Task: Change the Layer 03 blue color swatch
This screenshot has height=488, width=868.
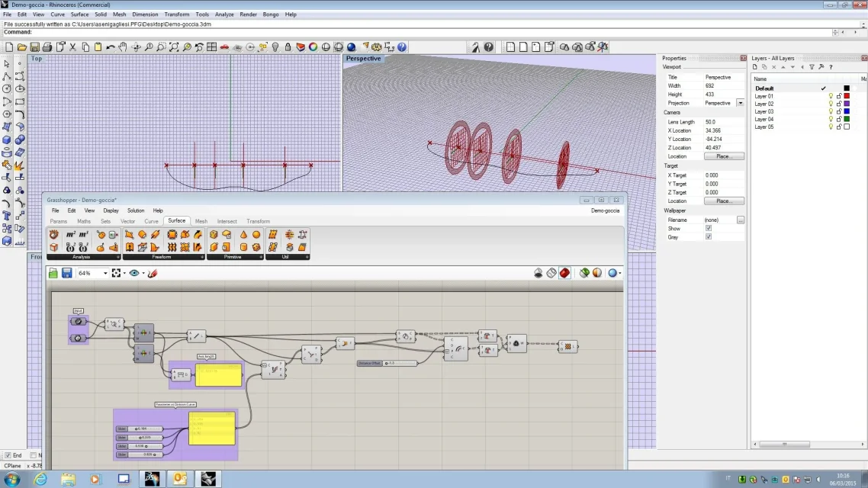Action: pos(847,112)
